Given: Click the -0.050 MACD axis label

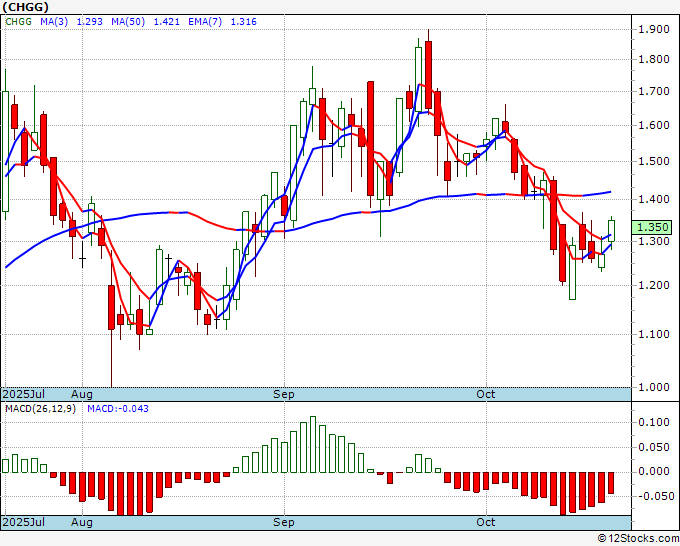Looking at the screenshot, I should coord(655,496).
